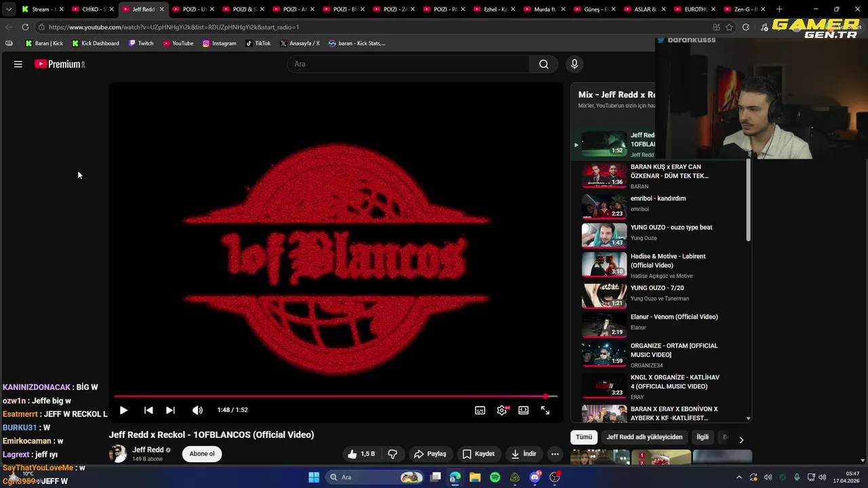Open the video player settings gear
The image size is (868, 488).
point(502,410)
